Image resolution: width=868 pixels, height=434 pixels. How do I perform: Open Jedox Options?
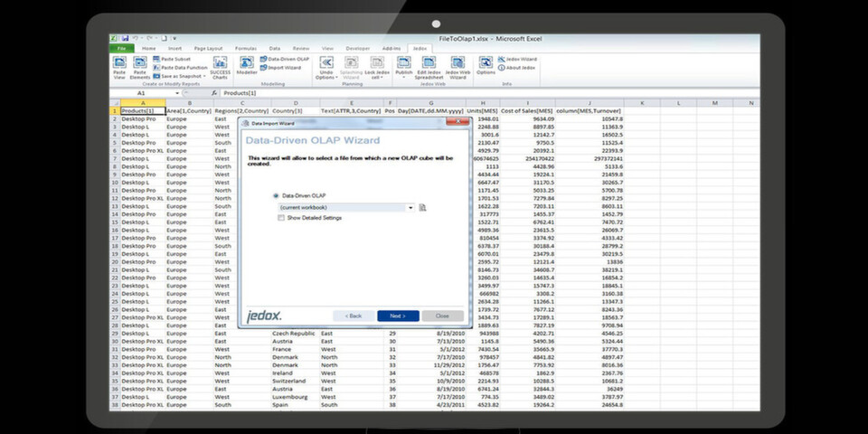486,65
